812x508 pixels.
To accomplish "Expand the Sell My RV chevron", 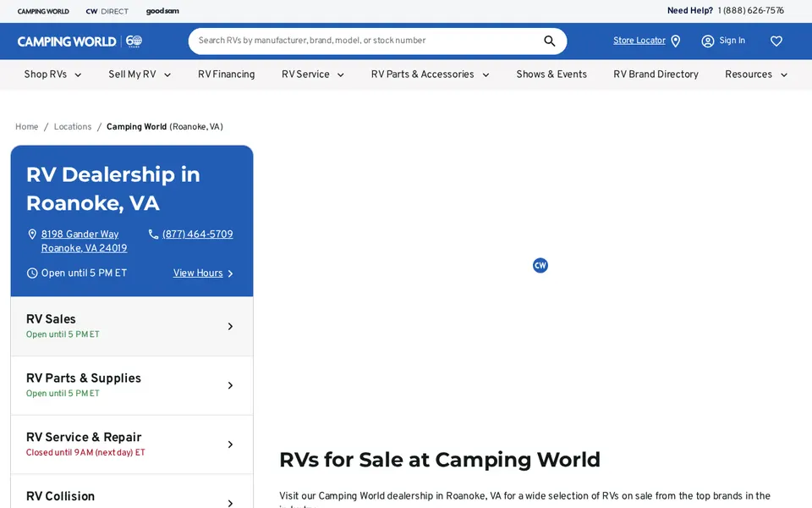I will (167, 75).
